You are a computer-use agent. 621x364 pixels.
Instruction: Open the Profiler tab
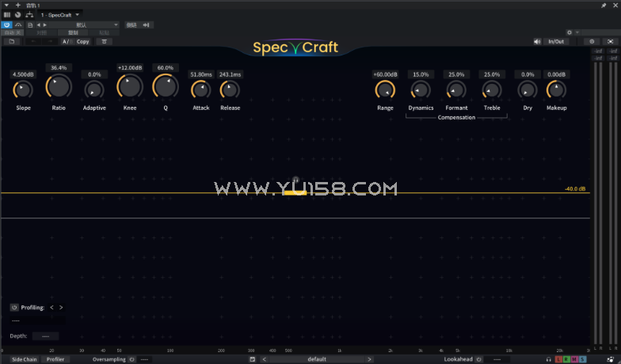55,359
